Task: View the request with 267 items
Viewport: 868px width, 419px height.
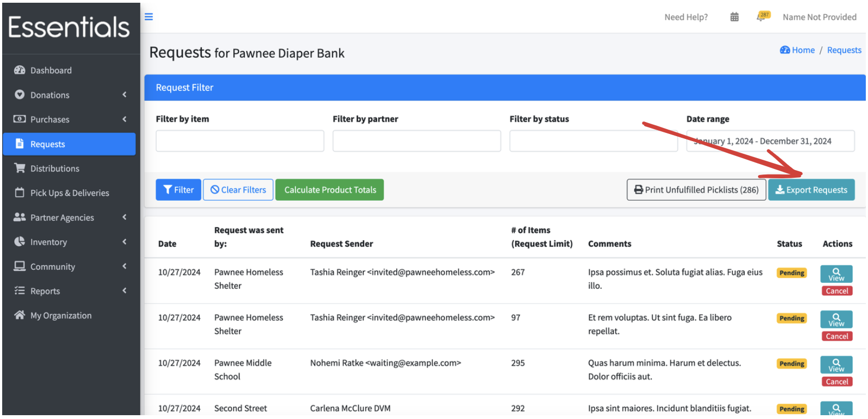Action: pyautogui.click(x=836, y=273)
